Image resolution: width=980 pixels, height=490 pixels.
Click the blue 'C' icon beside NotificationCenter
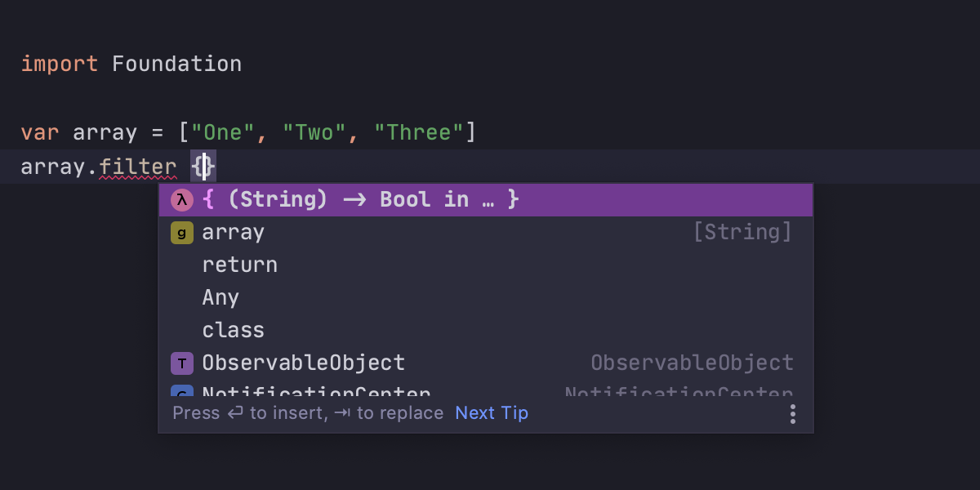tap(181, 393)
